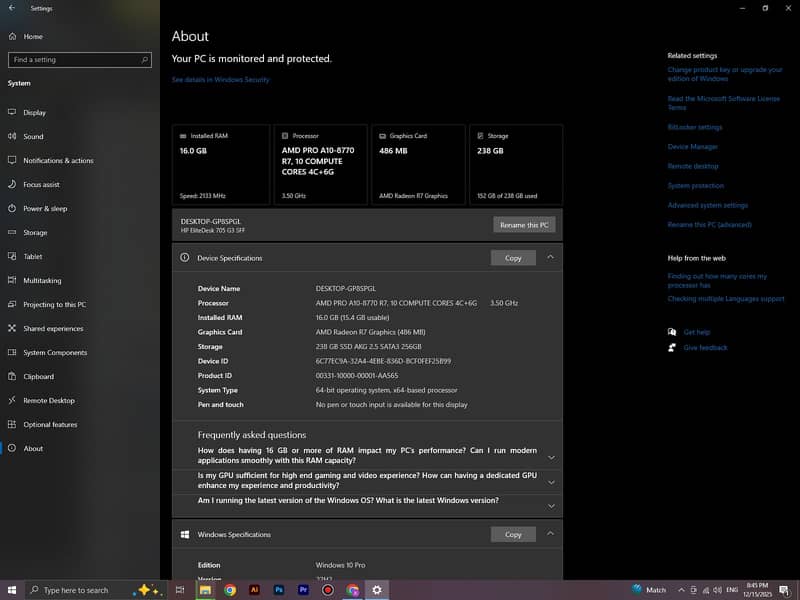
Task: Open See details in Windows Security link
Action: [x=220, y=80]
